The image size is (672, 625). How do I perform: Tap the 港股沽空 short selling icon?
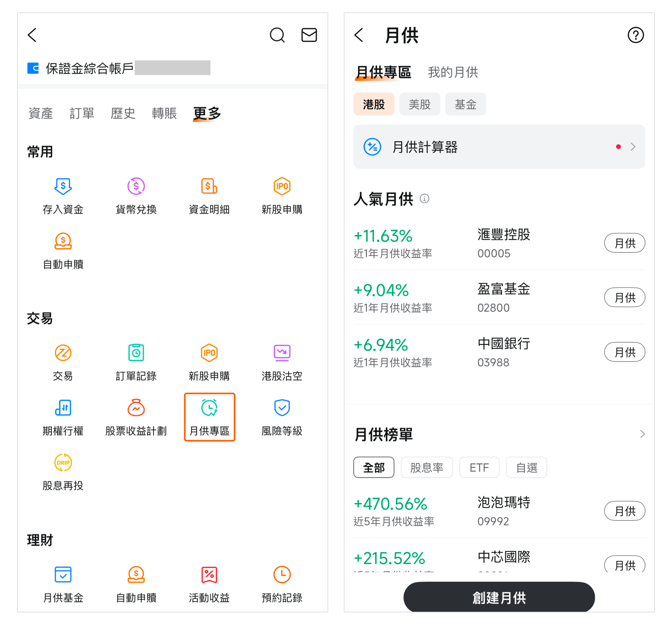[x=282, y=353]
